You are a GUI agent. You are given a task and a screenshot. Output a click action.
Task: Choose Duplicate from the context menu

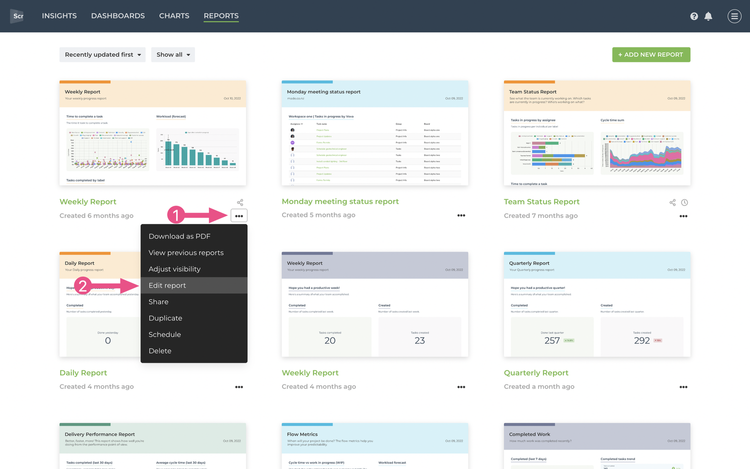click(x=194, y=318)
